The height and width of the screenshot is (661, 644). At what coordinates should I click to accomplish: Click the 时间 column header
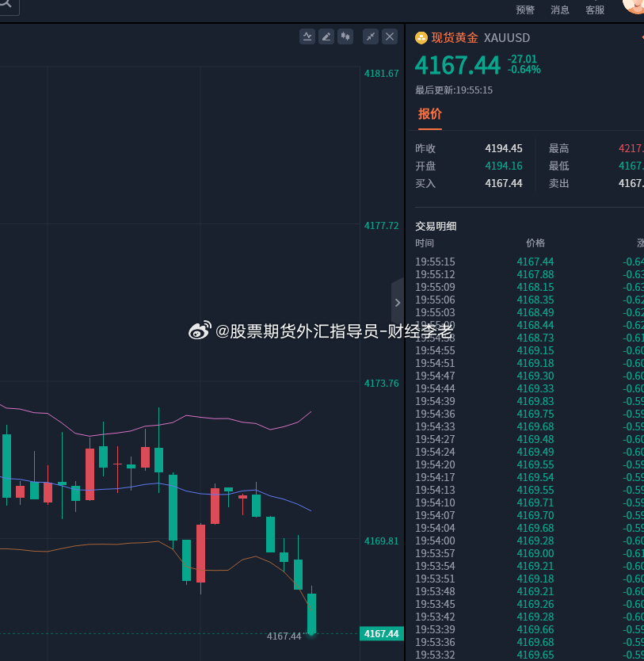[x=425, y=243]
